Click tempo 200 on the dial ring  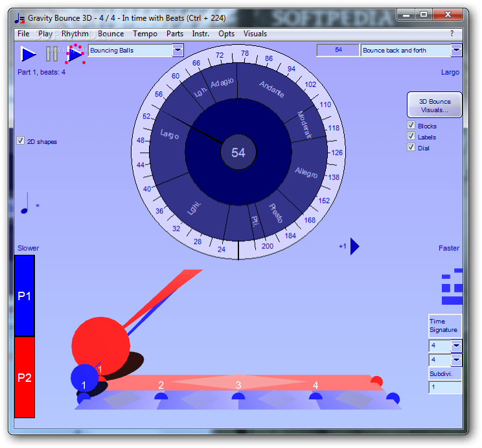coord(268,246)
